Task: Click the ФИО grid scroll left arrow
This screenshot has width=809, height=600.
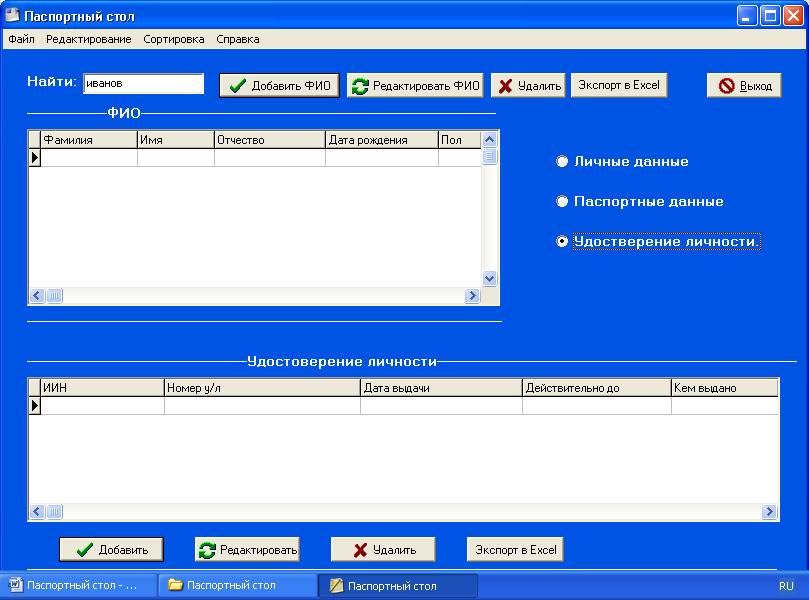Action: pos(37,296)
